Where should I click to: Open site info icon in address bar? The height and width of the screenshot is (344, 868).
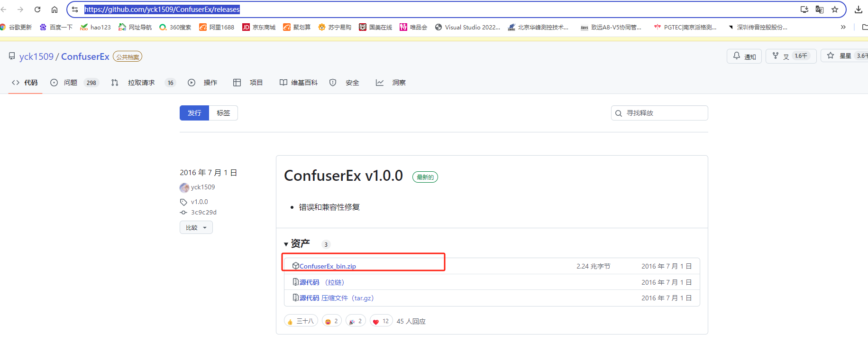point(75,9)
